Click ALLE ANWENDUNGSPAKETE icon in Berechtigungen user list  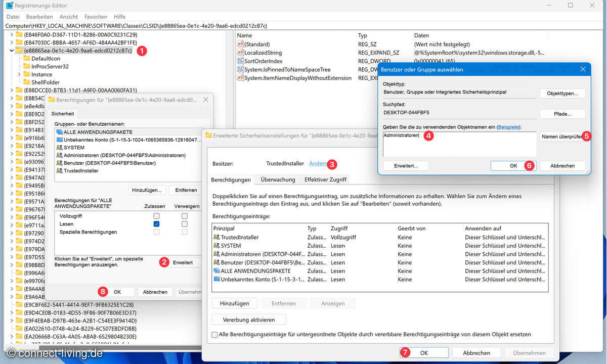(60, 132)
